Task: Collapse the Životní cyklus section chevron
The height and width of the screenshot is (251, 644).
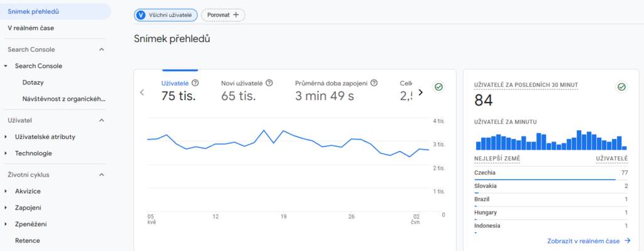Action: click(102, 175)
